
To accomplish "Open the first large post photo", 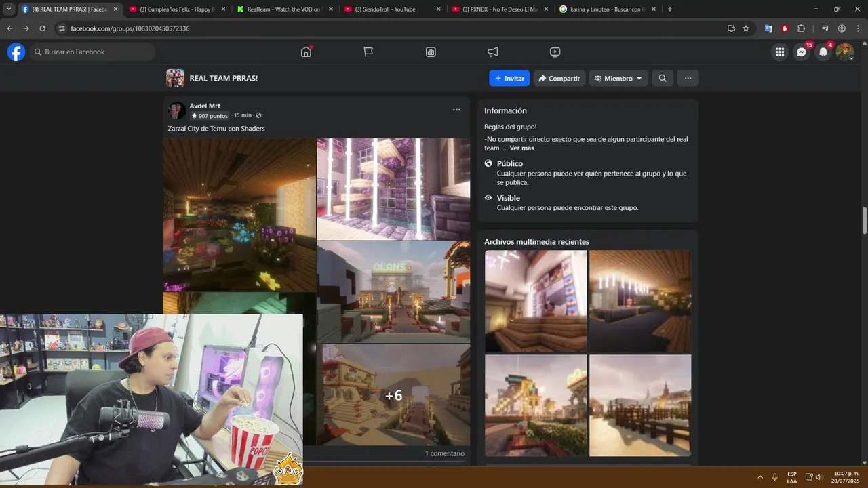I will click(239, 215).
